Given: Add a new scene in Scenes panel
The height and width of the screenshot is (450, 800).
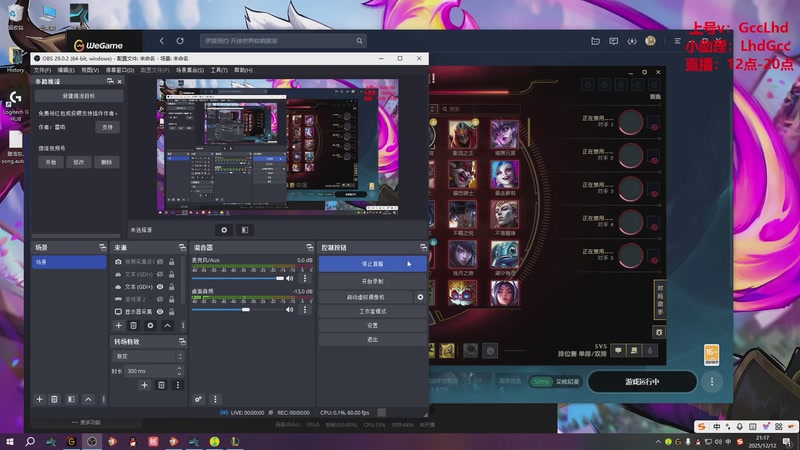Looking at the screenshot, I should [x=39, y=399].
